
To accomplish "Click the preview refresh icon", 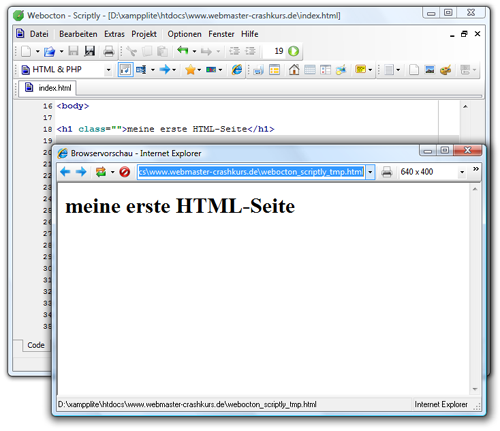I will (x=101, y=172).
